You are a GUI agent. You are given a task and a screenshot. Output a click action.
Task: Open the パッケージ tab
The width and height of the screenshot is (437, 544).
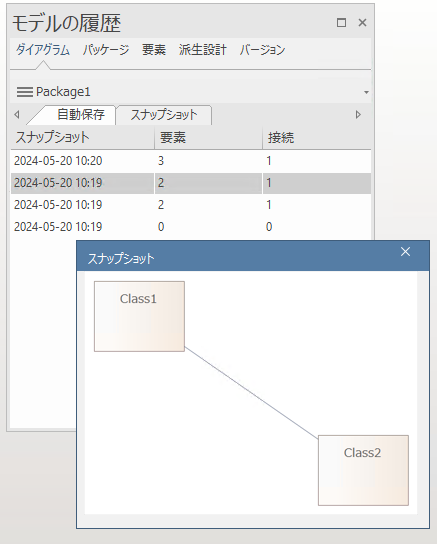(106, 50)
